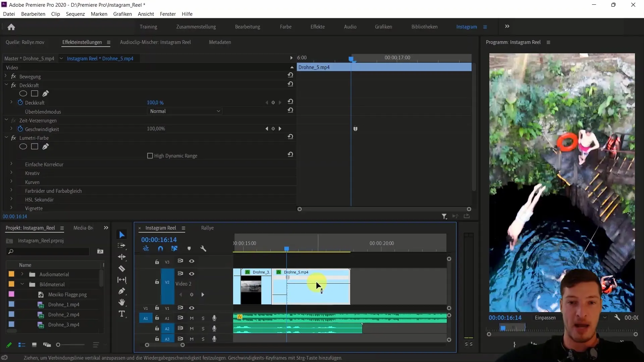The image size is (644, 362).
Task: Hide Video 2 track eye icon
Action: click(192, 274)
